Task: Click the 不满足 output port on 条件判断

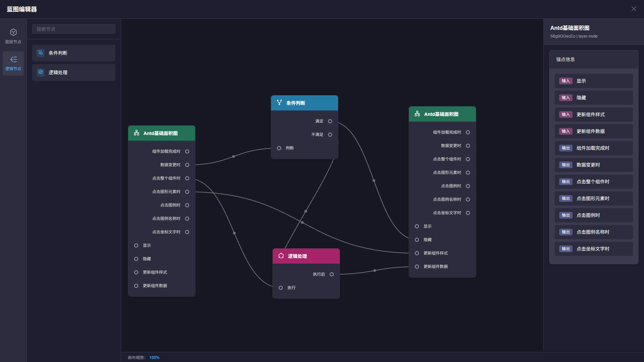Action: pyautogui.click(x=330, y=135)
